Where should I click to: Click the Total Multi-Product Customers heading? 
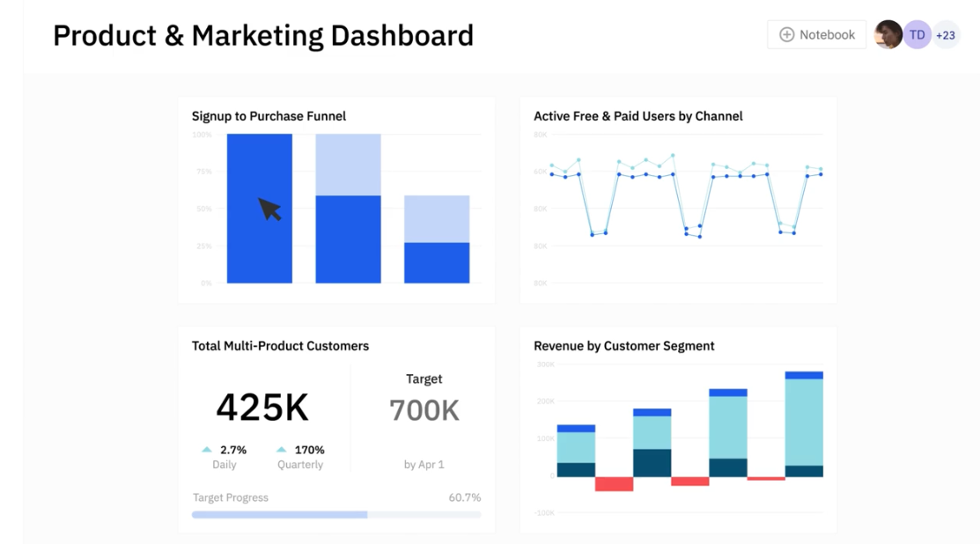(280, 346)
